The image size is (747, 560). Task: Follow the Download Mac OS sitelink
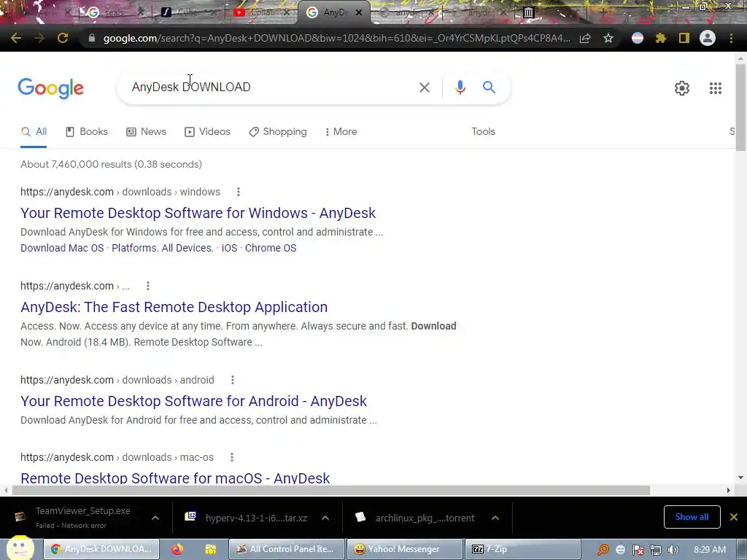62,248
